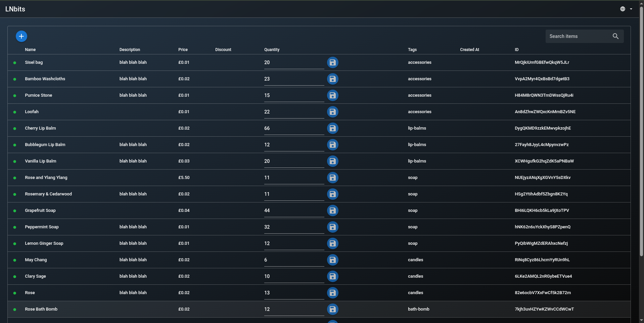The image size is (644, 323).
Task: Open the language globe icon
Action: 622,9
